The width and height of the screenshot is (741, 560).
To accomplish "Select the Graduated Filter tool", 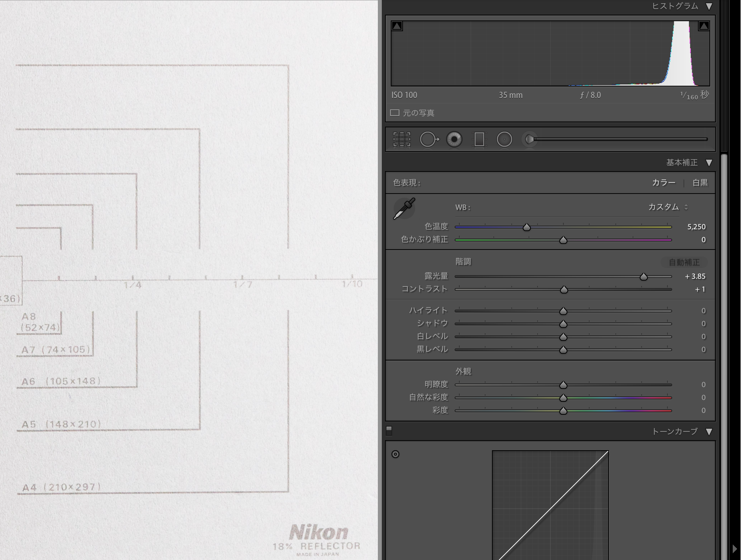I will tap(479, 139).
